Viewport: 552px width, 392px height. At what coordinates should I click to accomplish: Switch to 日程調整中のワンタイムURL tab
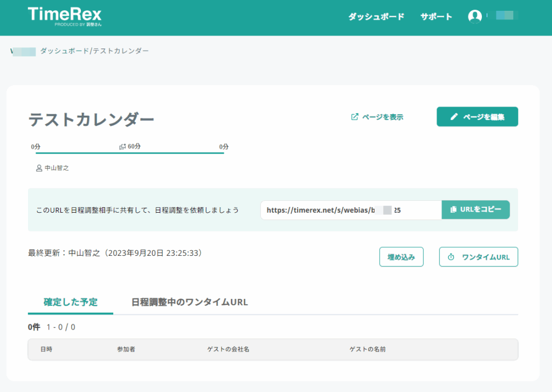coord(190,302)
